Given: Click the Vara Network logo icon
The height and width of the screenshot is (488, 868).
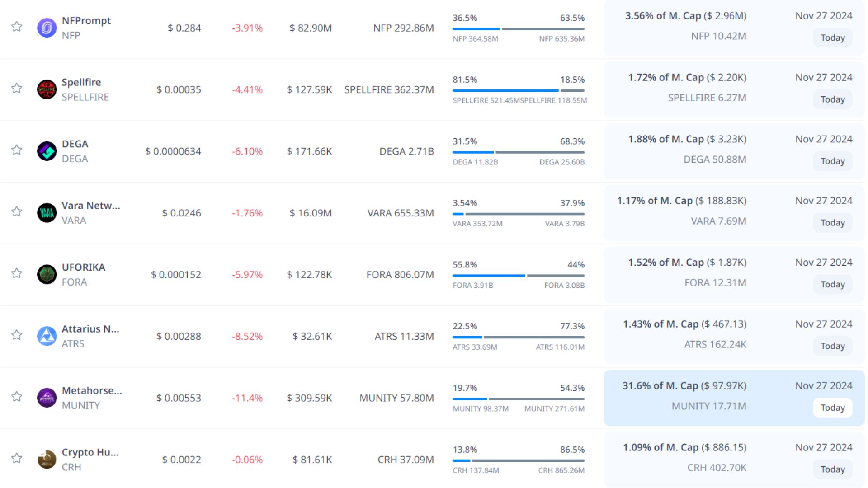Looking at the screenshot, I should (47, 213).
